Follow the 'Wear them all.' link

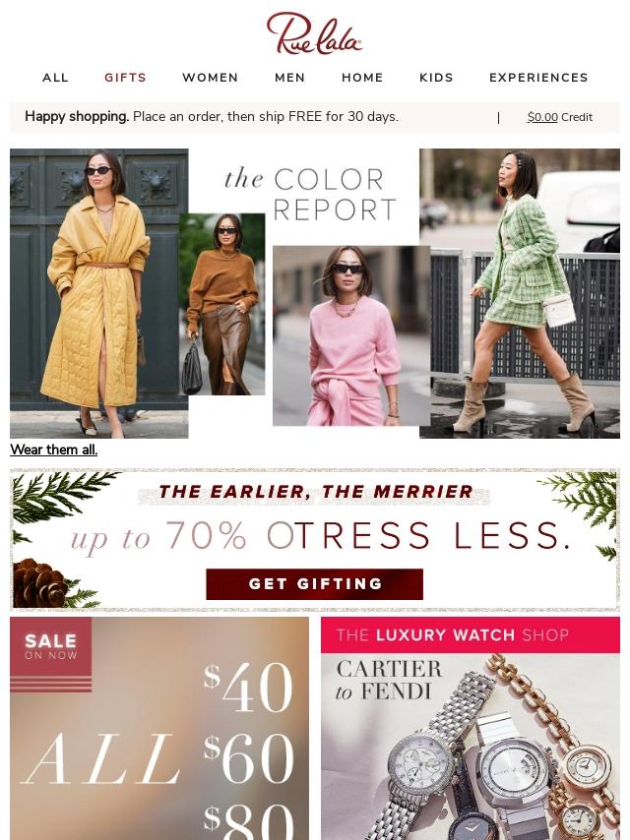(x=53, y=450)
